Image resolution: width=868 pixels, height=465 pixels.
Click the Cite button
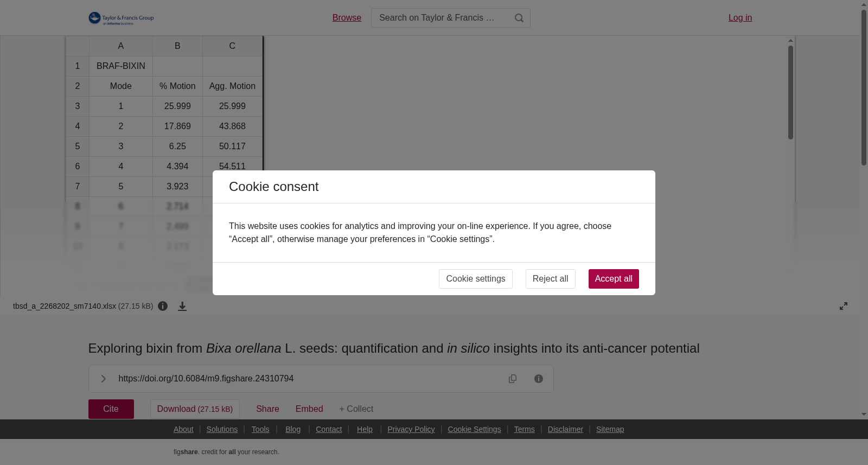coord(111,409)
